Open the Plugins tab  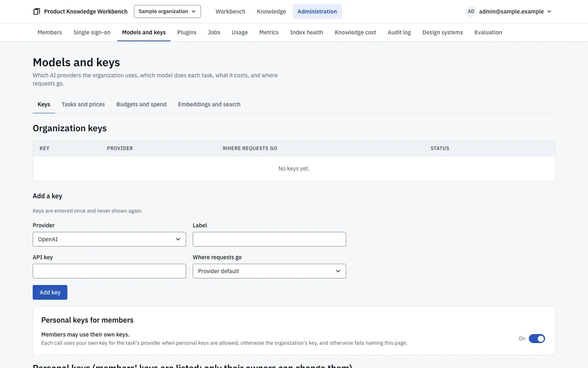[x=187, y=32]
